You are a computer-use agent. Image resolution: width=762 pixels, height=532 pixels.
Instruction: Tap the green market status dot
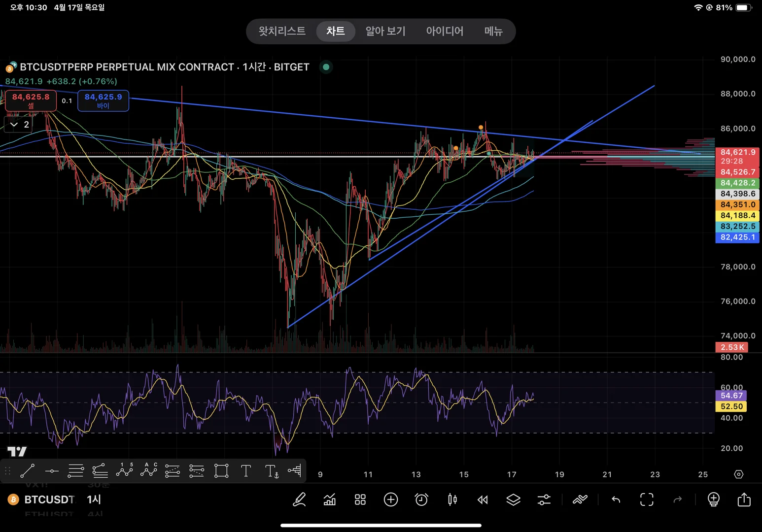[326, 67]
